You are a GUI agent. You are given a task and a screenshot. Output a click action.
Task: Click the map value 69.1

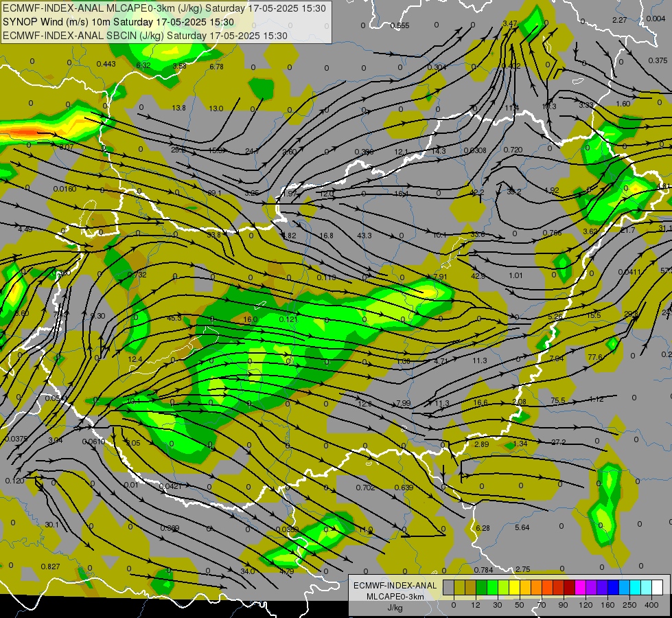click(214, 194)
